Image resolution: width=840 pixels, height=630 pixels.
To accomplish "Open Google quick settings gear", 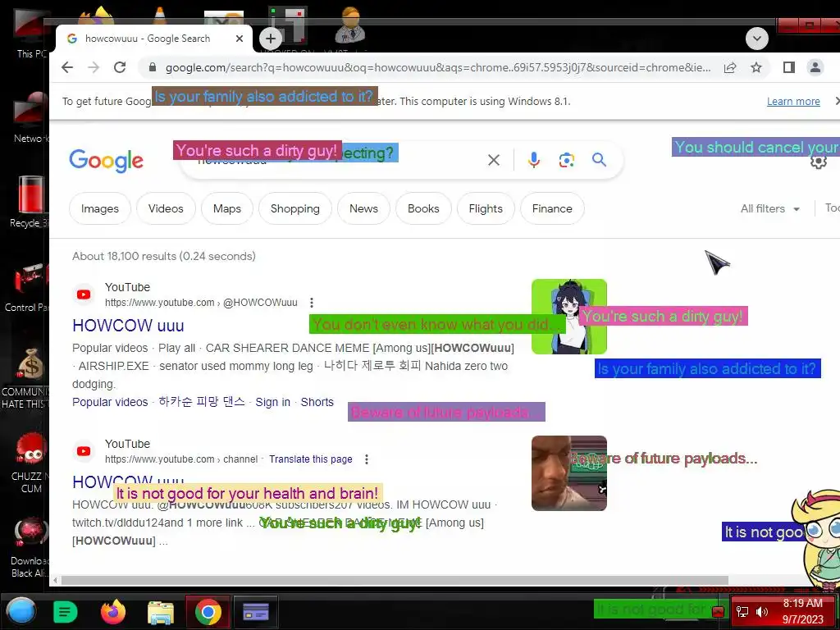I will [x=819, y=162].
